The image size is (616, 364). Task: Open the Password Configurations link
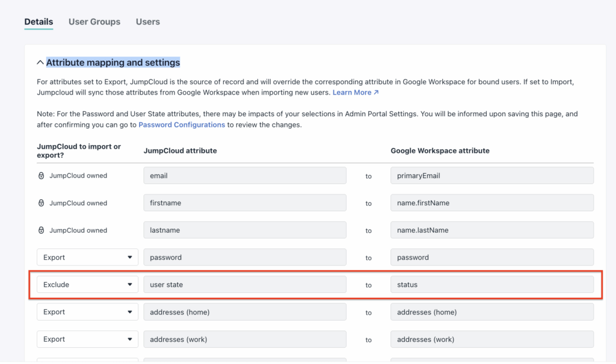[x=182, y=125]
